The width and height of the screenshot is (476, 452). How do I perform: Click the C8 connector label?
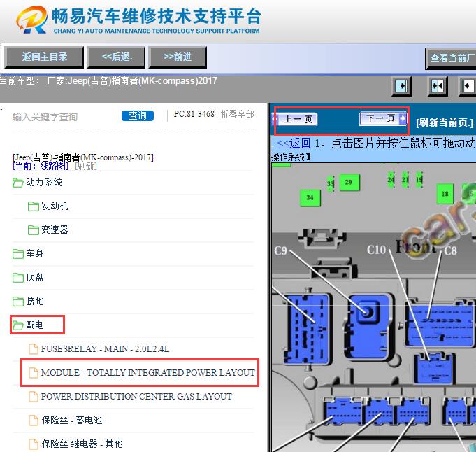click(451, 251)
